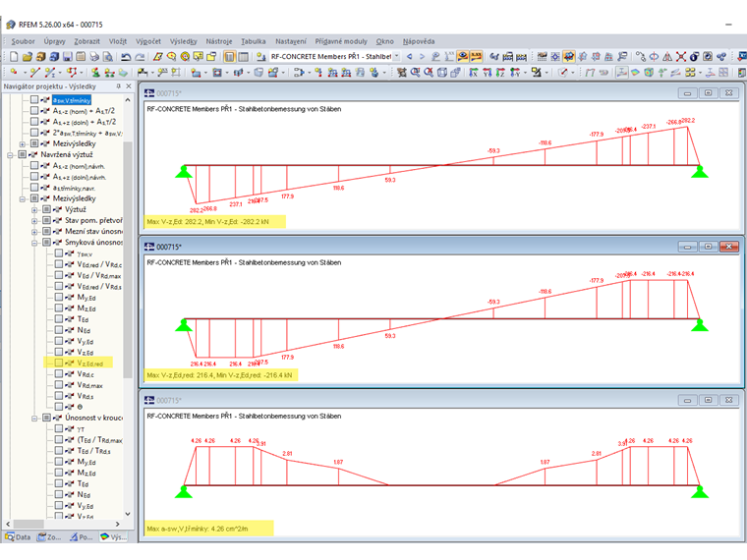Expand the Stav pom. přetvoření node
The width and height of the screenshot is (747, 560).
tap(34, 220)
